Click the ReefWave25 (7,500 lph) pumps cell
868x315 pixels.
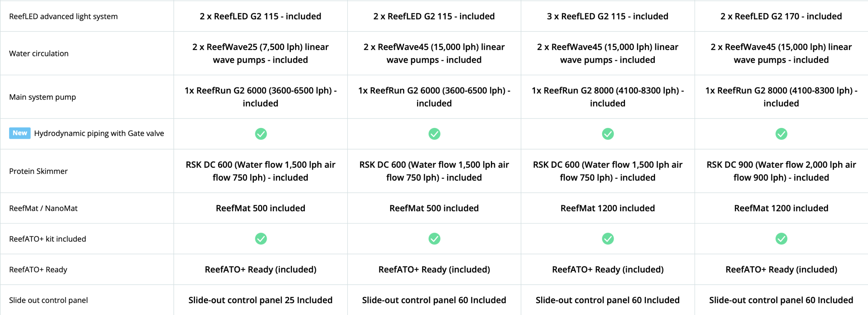pyautogui.click(x=260, y=53)
